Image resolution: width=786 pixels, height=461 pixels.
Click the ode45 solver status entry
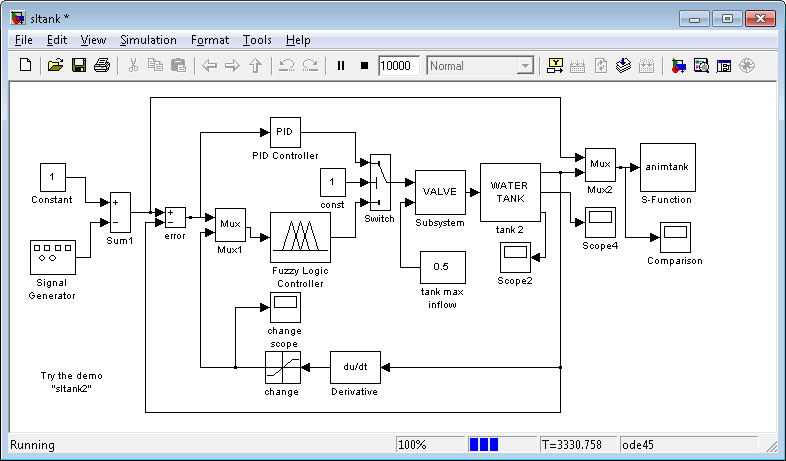689,444
